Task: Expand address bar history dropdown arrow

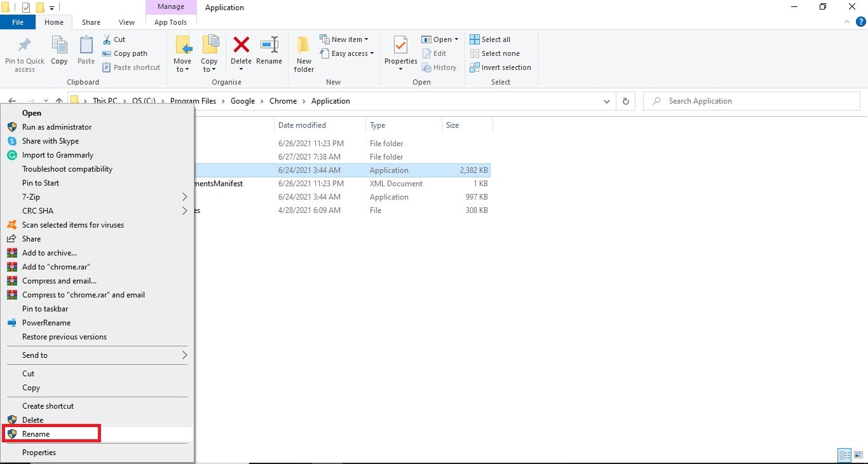Action: 607,101
